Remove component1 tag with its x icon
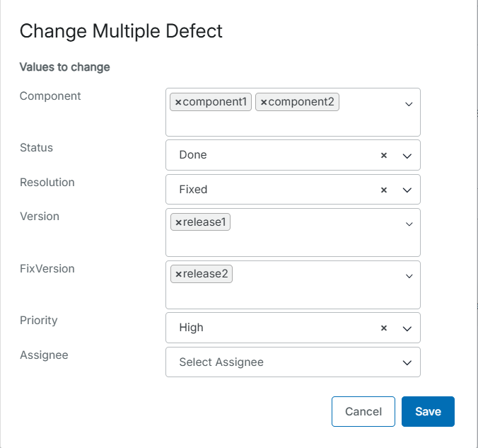Image resolution: width=478 pixels, height=448 pixels. 178,103
